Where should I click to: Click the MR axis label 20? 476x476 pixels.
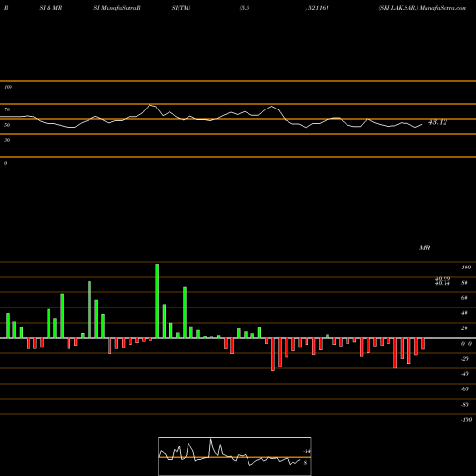coord(465,328)
